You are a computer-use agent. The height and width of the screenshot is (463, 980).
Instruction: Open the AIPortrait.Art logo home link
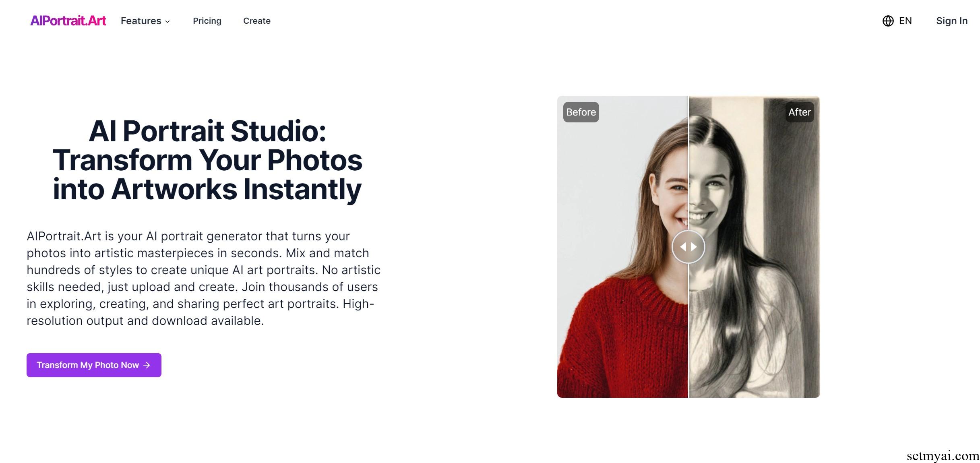(68, 21)
